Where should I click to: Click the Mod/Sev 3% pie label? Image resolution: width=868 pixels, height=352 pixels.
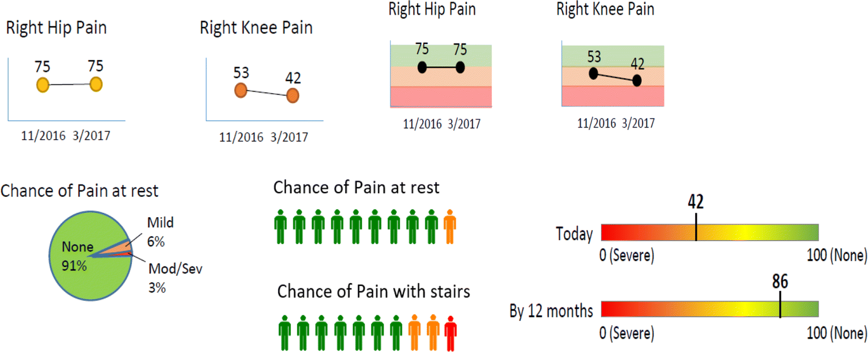pos(175,277)
